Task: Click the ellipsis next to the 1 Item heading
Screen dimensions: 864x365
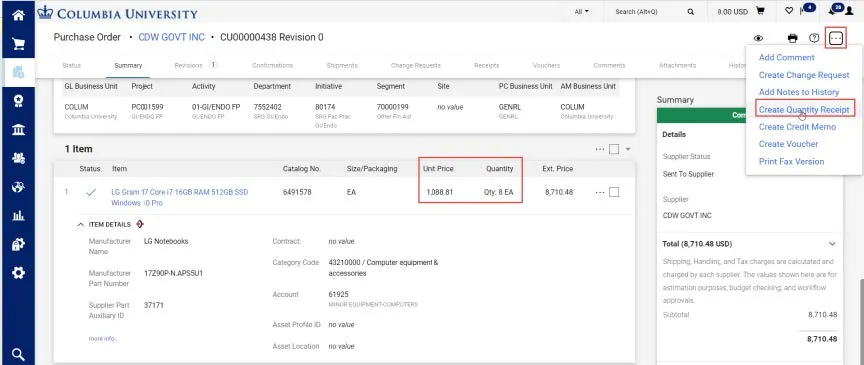Action: 600,149
